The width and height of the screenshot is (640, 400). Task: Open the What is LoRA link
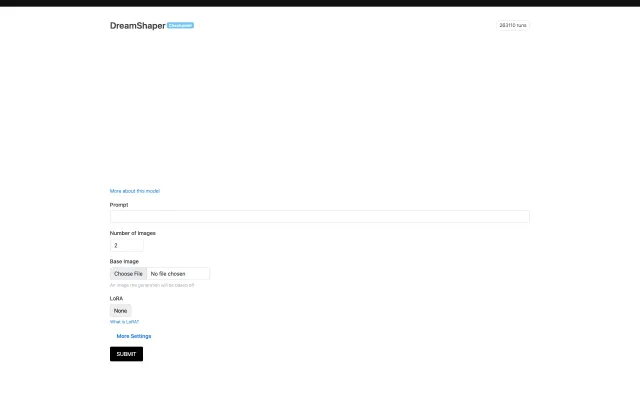pos(124,322)
